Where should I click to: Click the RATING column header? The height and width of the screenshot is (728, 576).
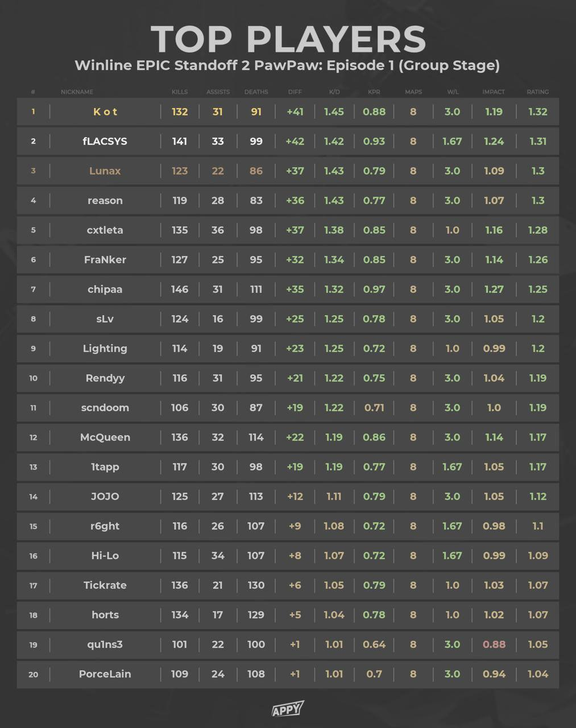pos(538,92)
